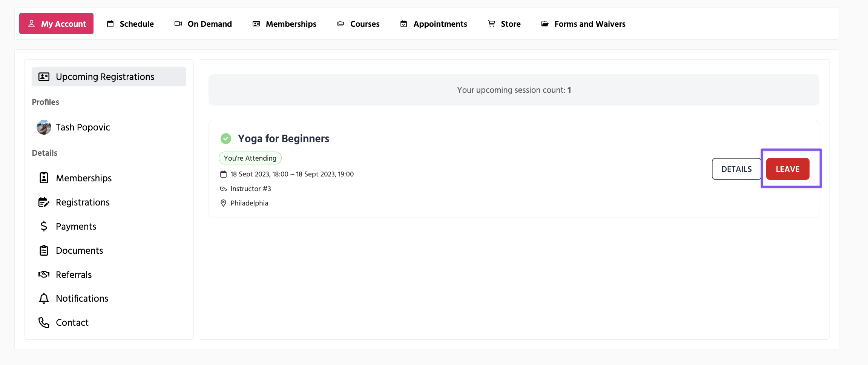Click the location pin icon beside Philadelphia
Viewport: 868px width, 365px height.
[x=223, y=203]
